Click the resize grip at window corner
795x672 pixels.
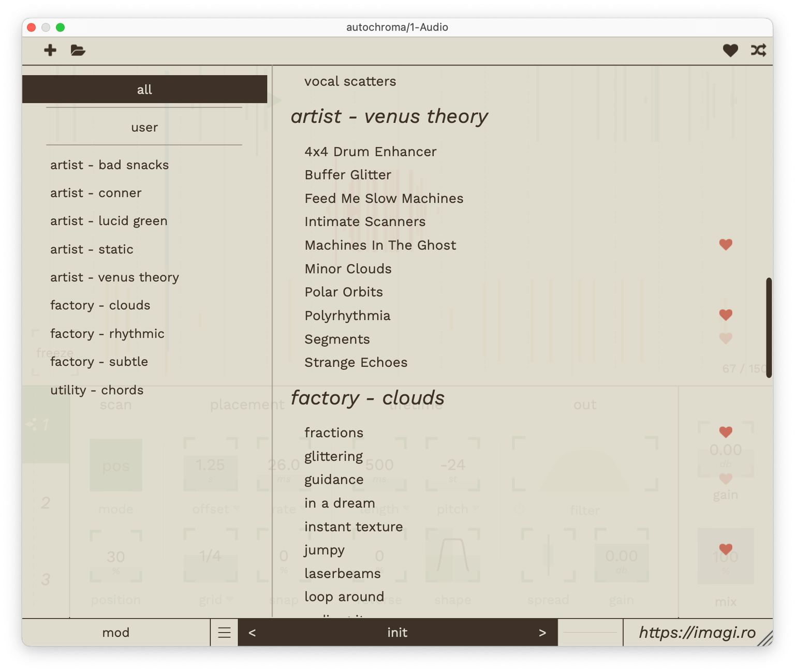(764, 638)
